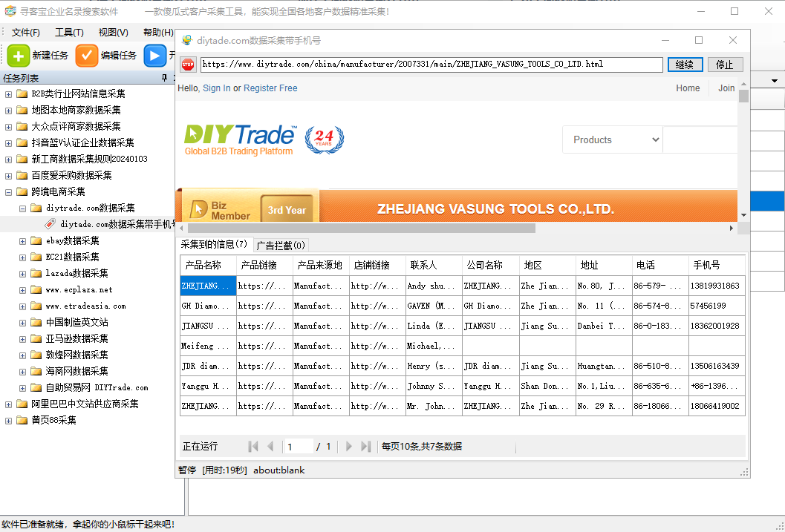This screenshot has width=785, height=532.
Task: Click the page number input field
Action: click(x=299, y=447)
